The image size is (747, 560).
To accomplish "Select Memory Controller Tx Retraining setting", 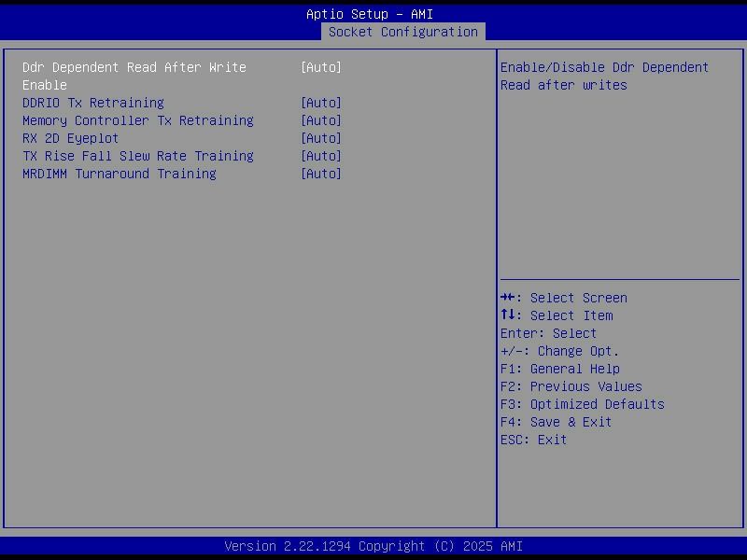I will [137, 120].
